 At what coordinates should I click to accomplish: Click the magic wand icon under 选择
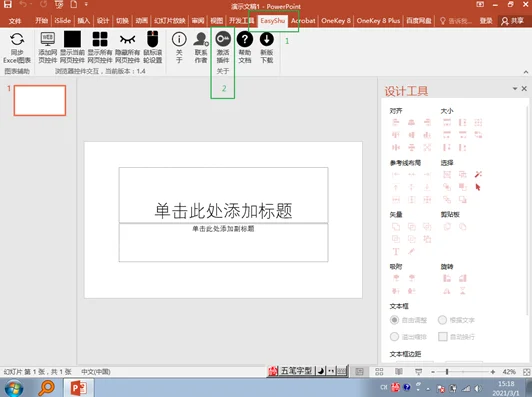[478, 174]
